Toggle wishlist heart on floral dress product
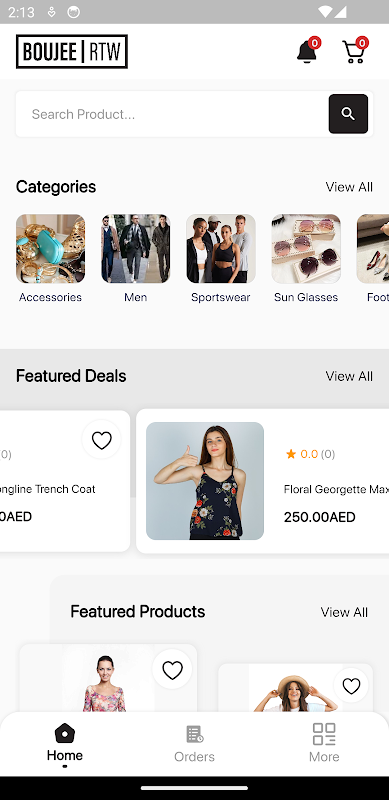This screenshot has width=389, height=800. (172, 669)
